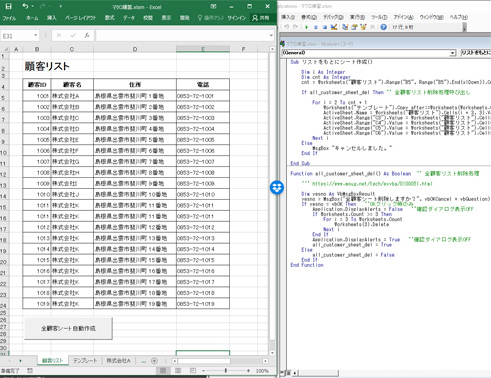Switch to the 顧客リスト sheet tab

(52, 361)
